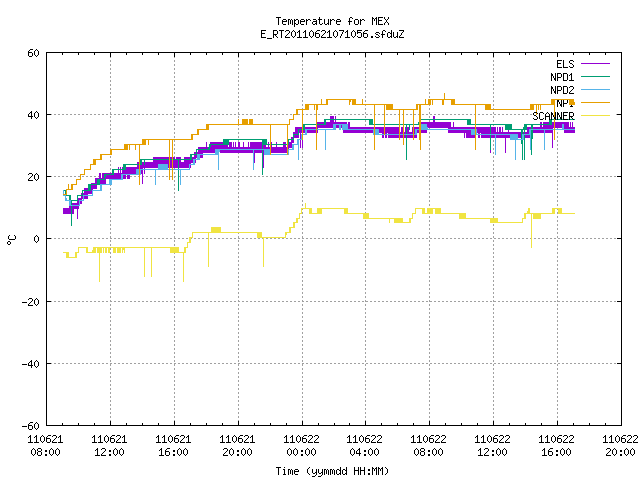
Task: Click the x-axis tick label '110621 20:00'
Action: (238, 446)
